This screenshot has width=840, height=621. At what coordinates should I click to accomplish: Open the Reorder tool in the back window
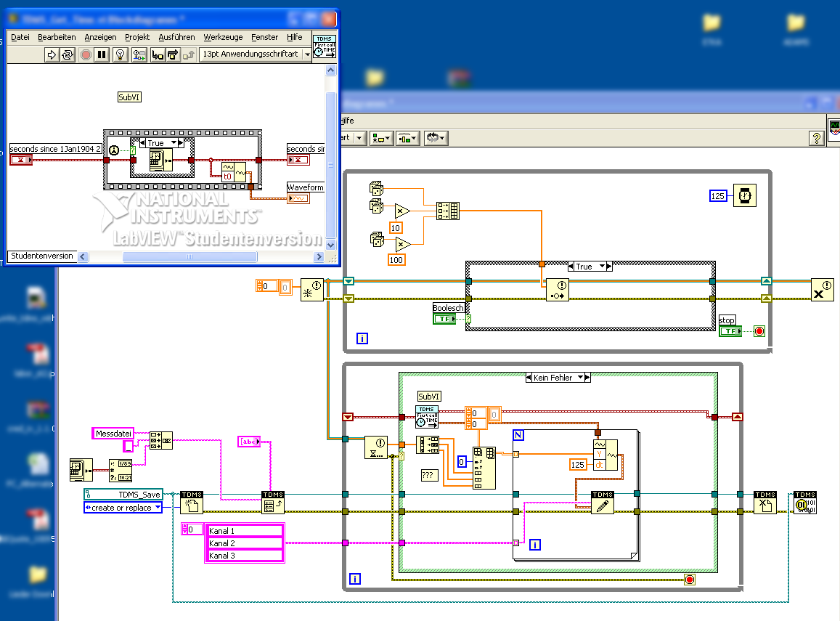[436, 138]
